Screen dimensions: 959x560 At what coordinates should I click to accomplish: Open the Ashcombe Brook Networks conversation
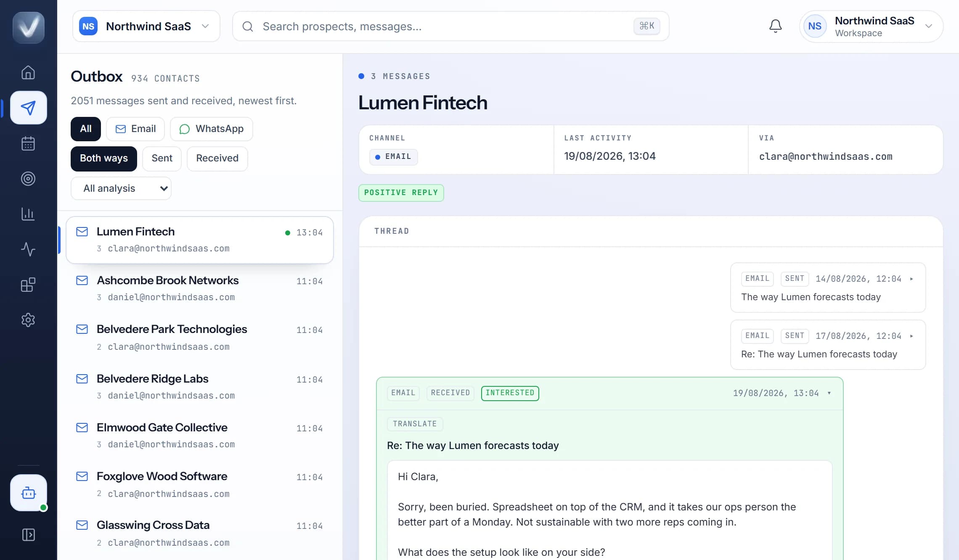(x=200, y=289)
